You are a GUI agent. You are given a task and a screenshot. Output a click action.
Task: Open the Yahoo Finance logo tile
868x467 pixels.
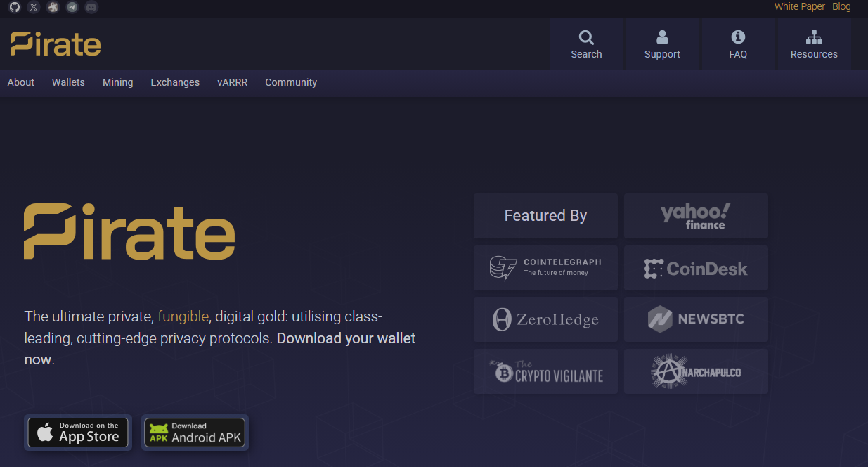(x=696, y=216)
